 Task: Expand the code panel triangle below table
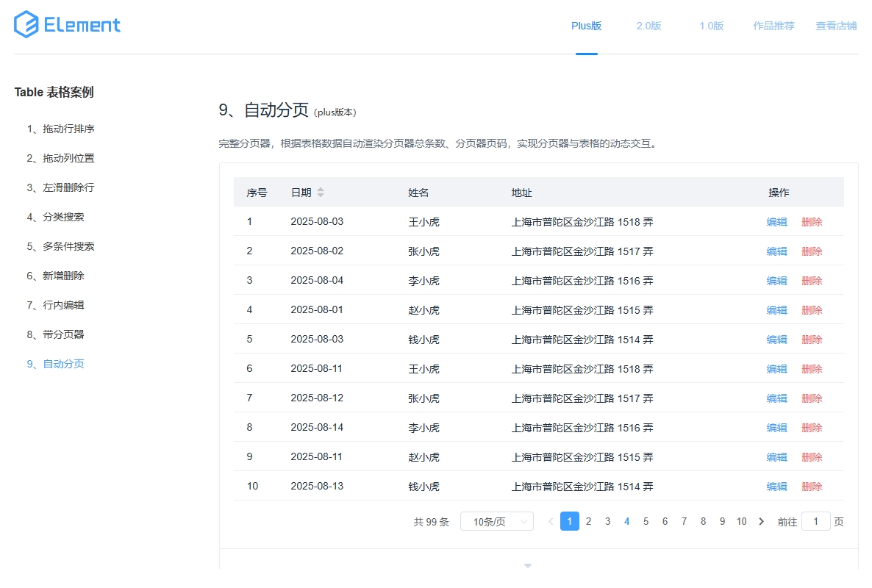tap(527, 565)
